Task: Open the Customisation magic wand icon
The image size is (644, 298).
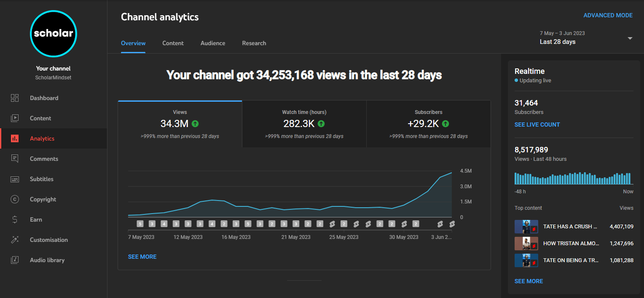Action: coord(15,240)
